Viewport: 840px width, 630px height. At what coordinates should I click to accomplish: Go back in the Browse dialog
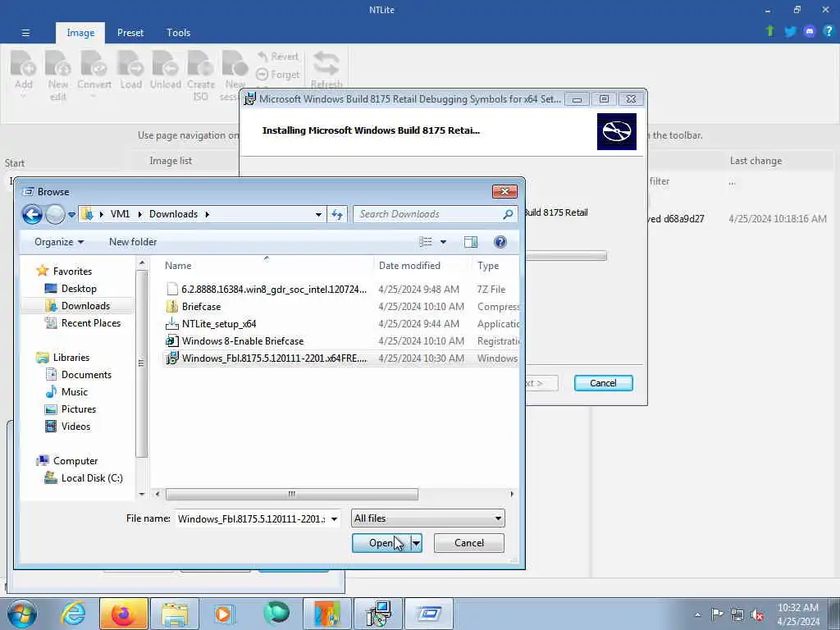(32, 214)
